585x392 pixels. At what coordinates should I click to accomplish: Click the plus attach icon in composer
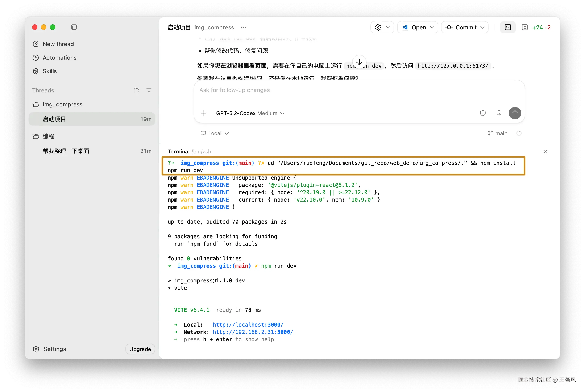click(x=204, y=113)
